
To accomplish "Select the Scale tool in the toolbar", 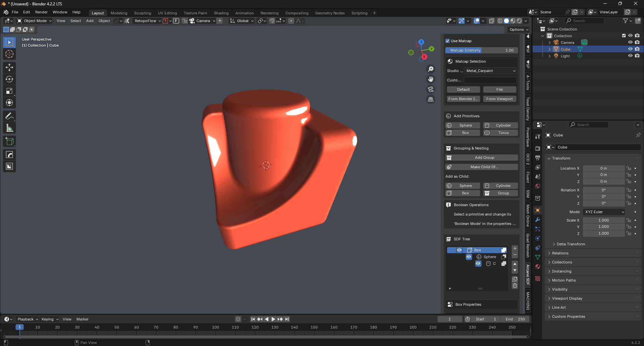I will point(9,91).
